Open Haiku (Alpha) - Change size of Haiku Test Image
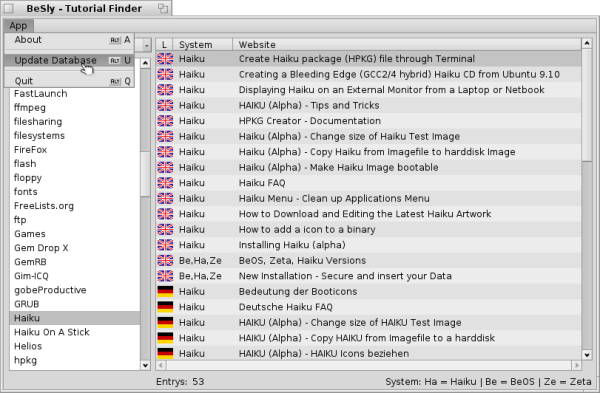Screen dimensions: 600x393 368,137
